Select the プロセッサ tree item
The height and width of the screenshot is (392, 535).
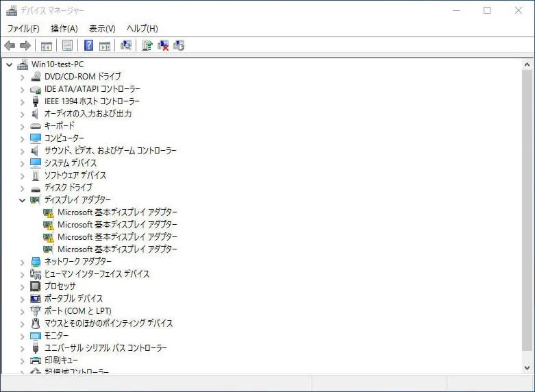coord(60,286)
